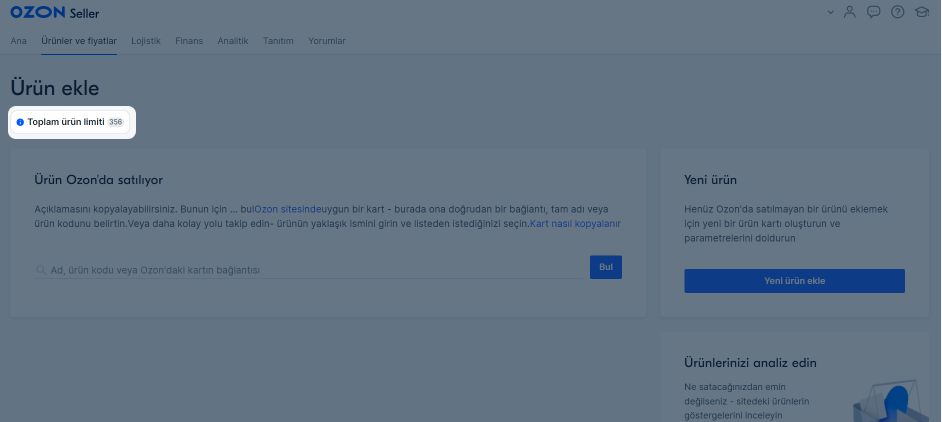Go to the Tanıtım tab
This screenshot has width=942, height=422.
tap(278, 41)
